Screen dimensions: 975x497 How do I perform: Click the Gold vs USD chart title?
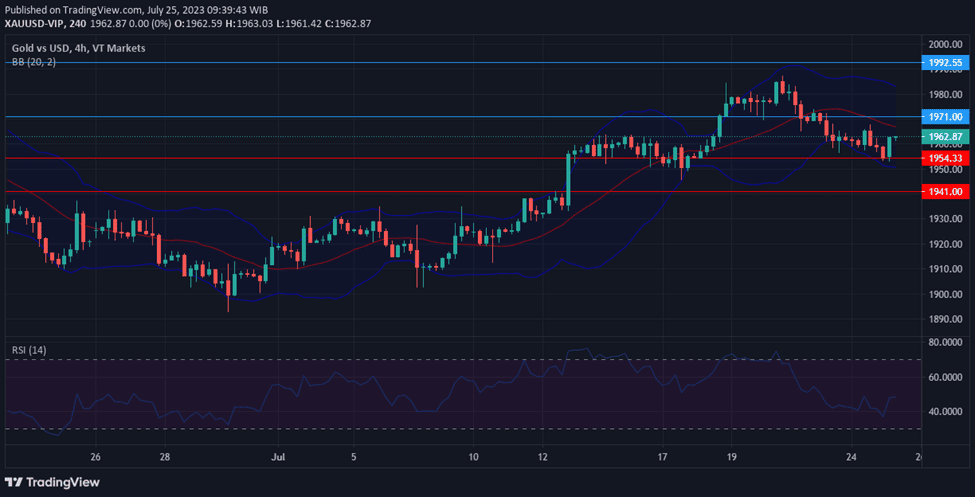pos(78,48)
